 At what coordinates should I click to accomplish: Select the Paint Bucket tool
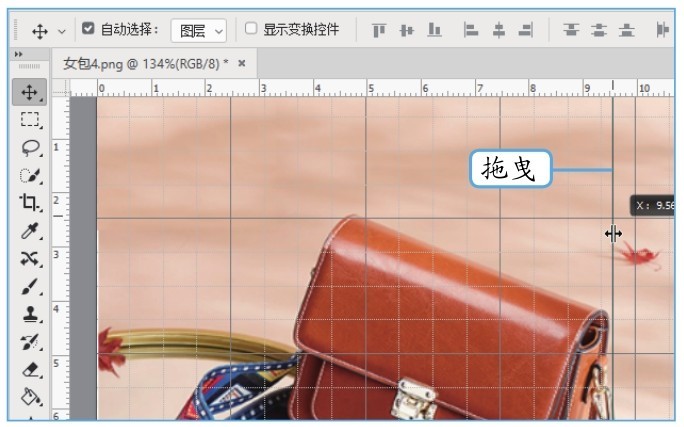coord(29,397)
